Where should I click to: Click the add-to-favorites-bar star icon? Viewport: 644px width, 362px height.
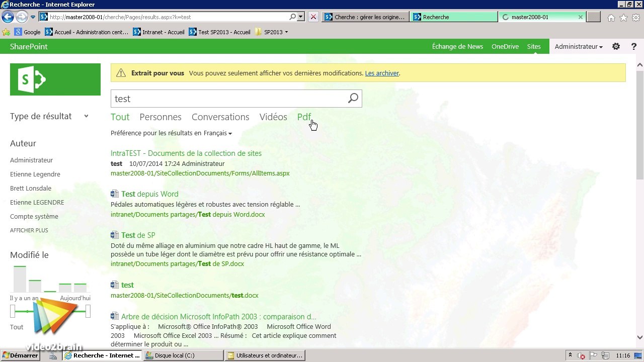(x=6, y=32)
